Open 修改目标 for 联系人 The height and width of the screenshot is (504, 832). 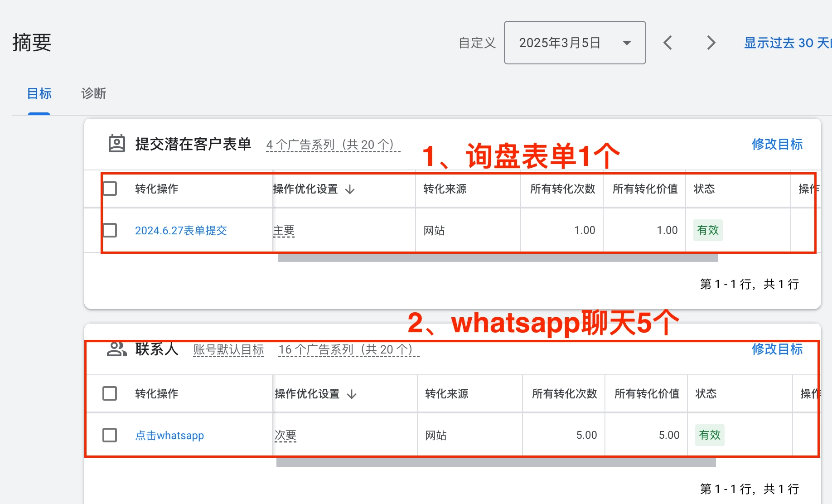(x=777, y=349)
